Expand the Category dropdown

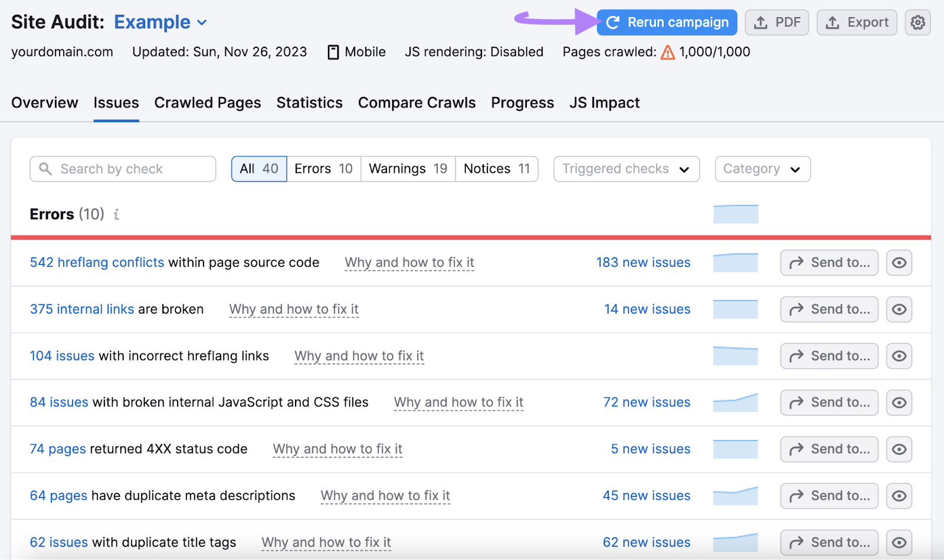(762, 169)
